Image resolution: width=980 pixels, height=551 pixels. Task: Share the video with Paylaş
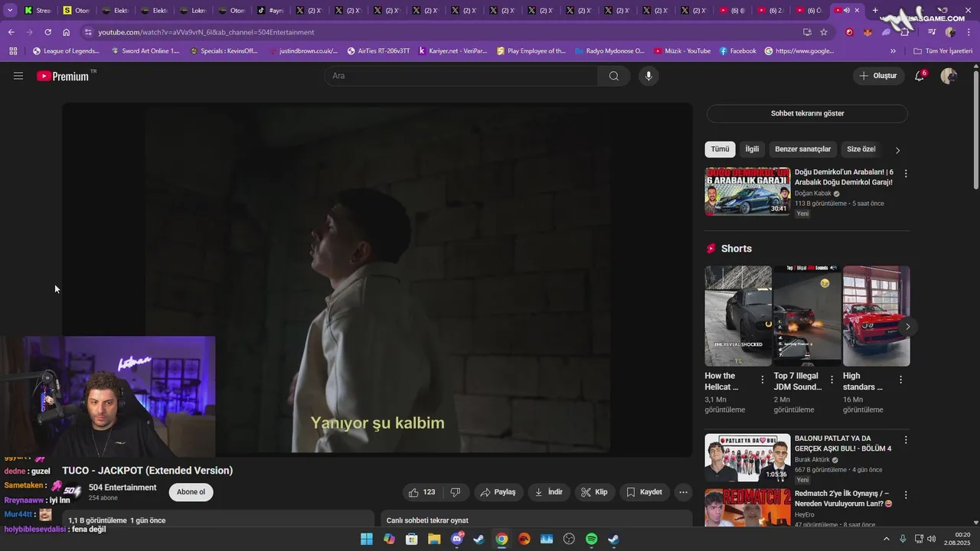pos(498,492)
